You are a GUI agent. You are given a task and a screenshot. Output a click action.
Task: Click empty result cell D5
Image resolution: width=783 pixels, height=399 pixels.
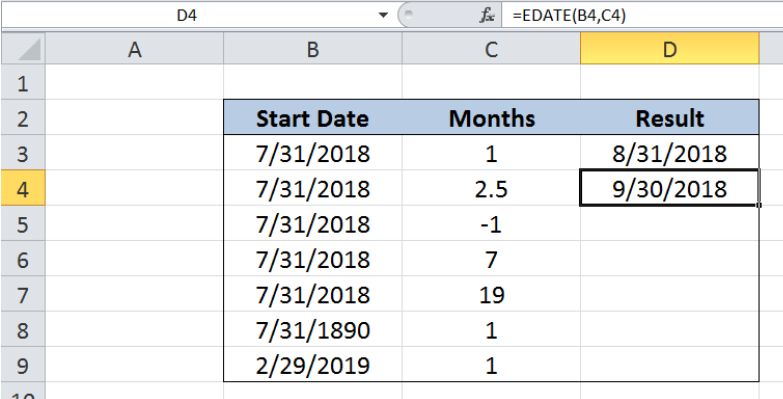[x=670, y=223]
